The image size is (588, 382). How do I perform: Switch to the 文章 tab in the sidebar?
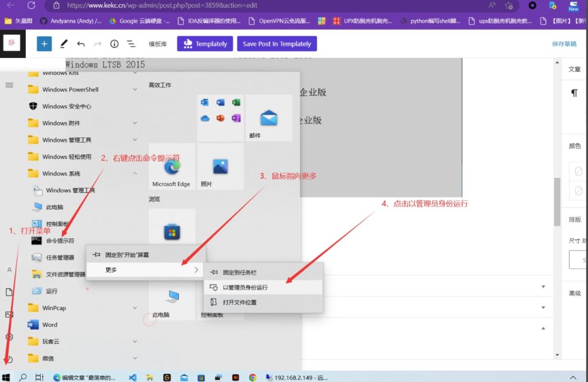[x=574, y=69]
